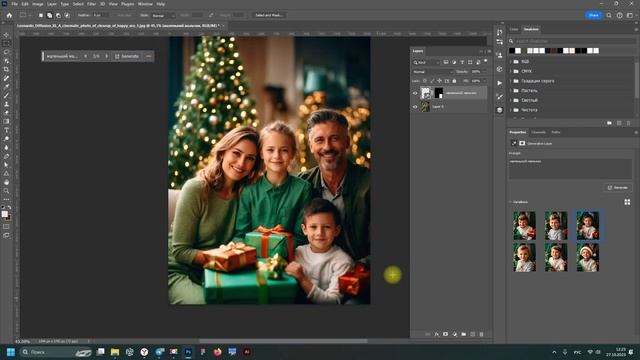This screenshot has width=640, height=360.
Task: Switch to the Channels tab
Action: (538, 132)
